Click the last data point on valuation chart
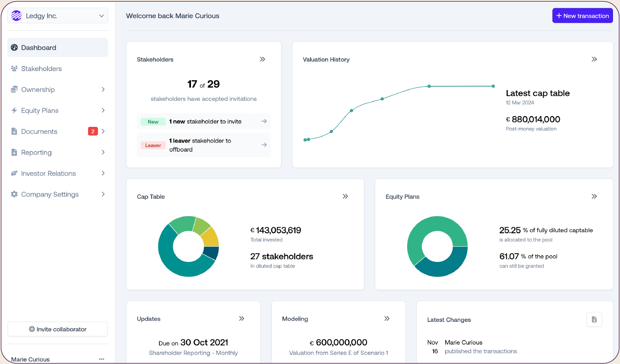This screenshot has width=620, height=364. click(493, 86)
